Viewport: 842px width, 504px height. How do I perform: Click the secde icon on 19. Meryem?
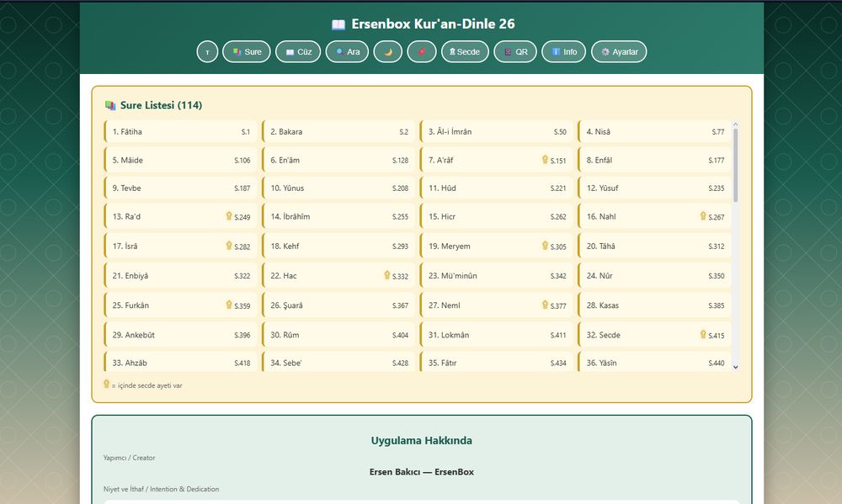pyautogui.click(x=545, y=246)
